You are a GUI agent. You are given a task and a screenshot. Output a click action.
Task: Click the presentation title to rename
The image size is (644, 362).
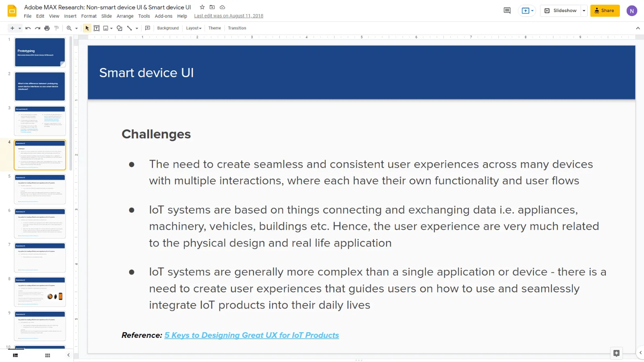[107, 7]
